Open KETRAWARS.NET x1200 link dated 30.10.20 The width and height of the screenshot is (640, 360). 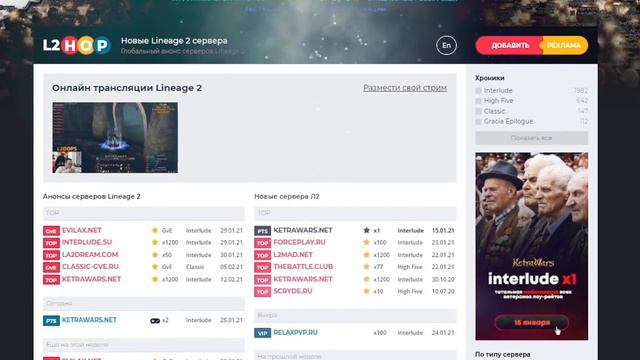(x=303, y=279)
